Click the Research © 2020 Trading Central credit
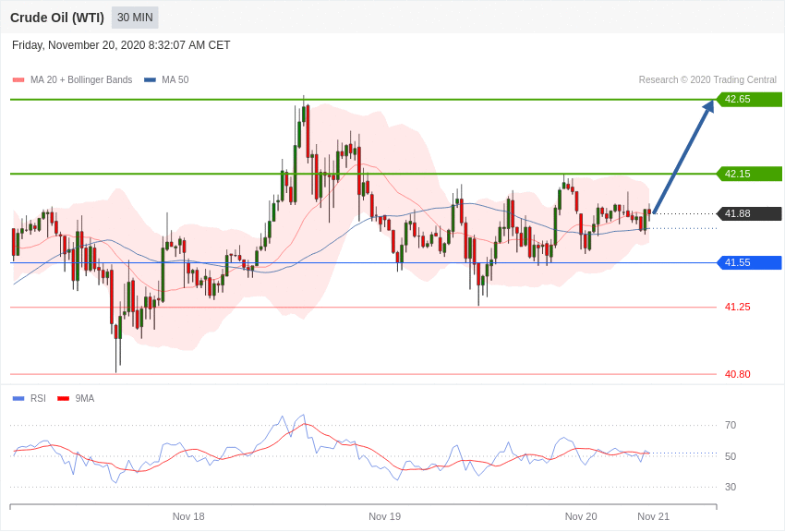Viewport: 785px width, 532px height. [707, 79]
